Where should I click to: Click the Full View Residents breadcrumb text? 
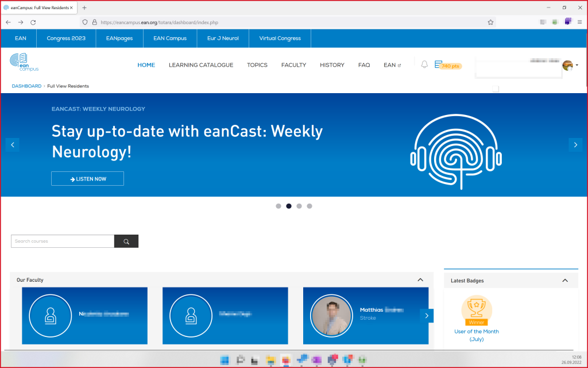[x=68, y=86]
